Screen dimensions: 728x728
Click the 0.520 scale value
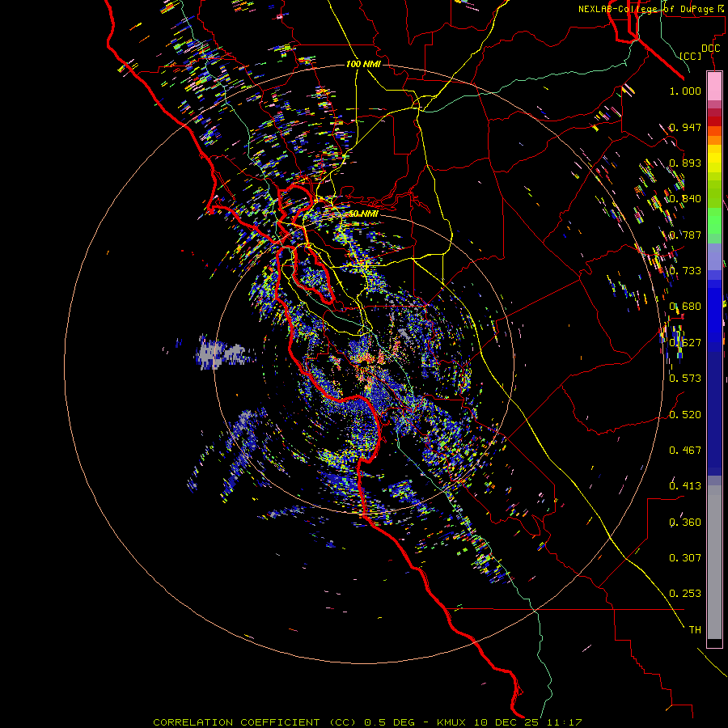click(685, 415)
